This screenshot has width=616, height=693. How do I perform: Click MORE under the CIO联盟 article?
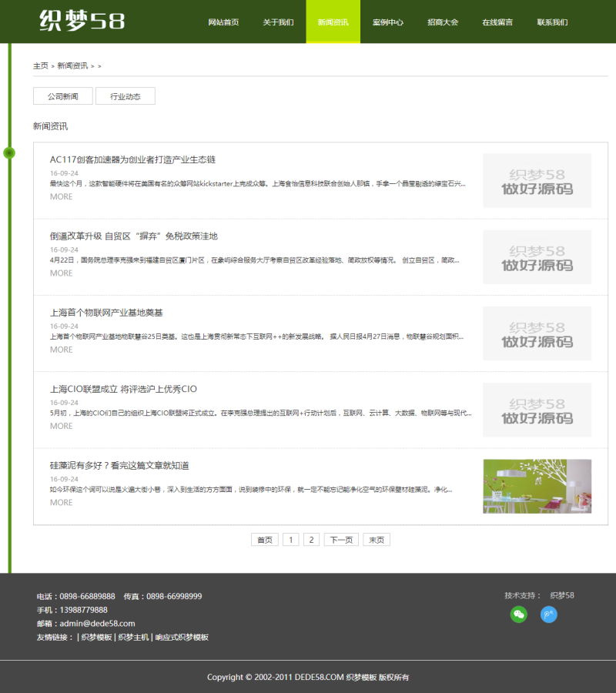(x=61, y=426)
